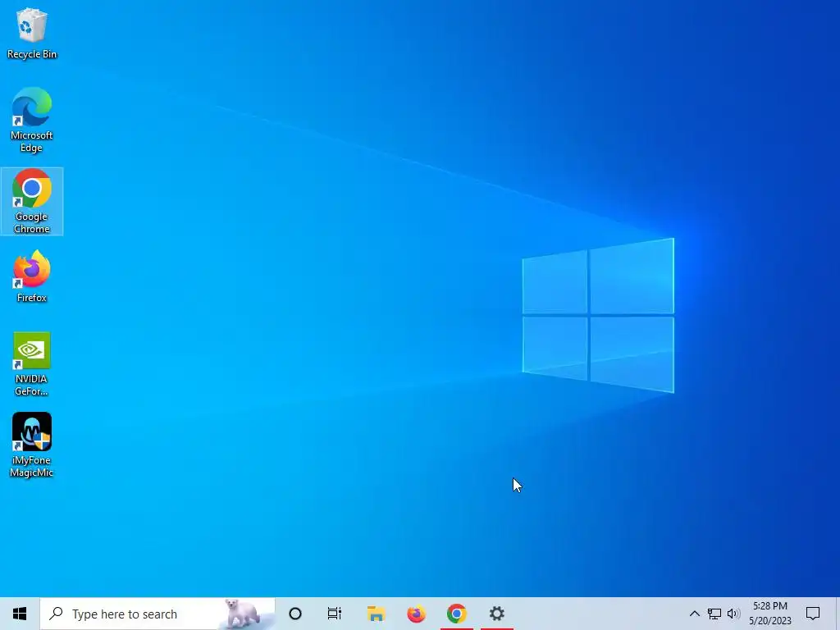This screenshot has width=840, height=630.
Task: Select the Firefox desktop shortcut
Action: pos(32,277)
